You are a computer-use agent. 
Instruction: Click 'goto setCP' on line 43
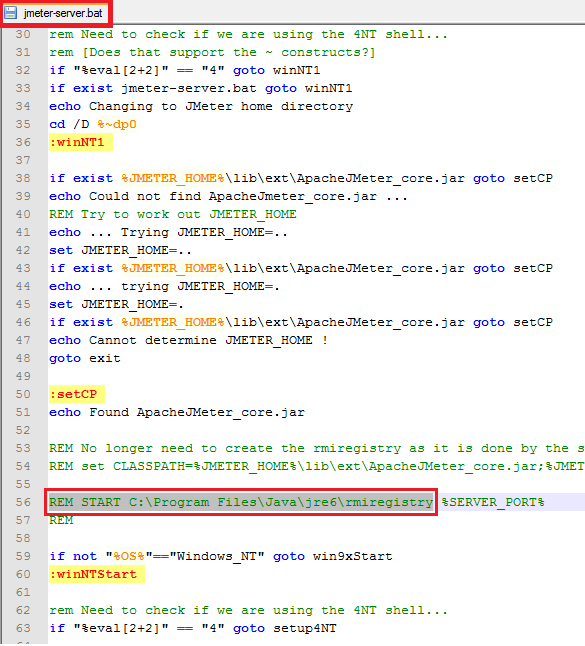tap(513, 269)
